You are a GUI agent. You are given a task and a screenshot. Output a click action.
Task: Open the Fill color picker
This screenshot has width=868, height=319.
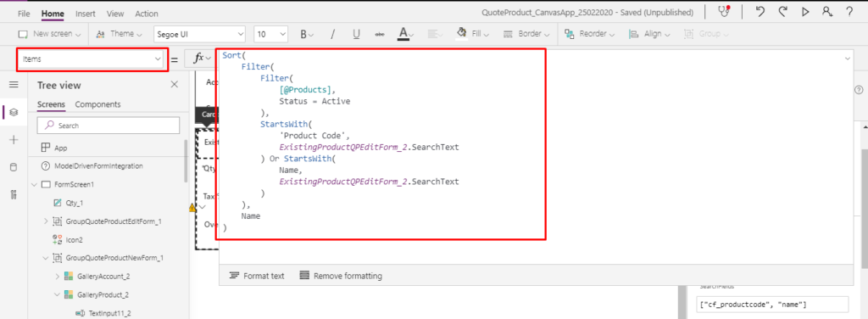472,34
